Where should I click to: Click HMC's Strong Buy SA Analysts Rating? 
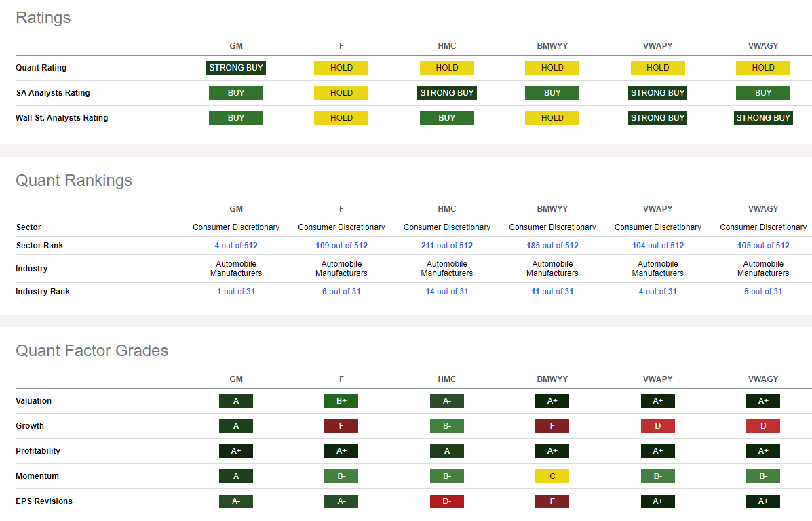[447, 93]
